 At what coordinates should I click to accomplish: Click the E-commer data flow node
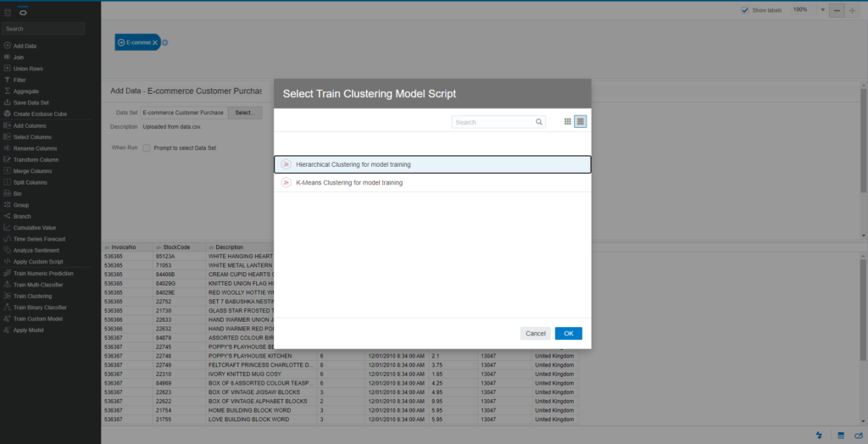[137, 42]
